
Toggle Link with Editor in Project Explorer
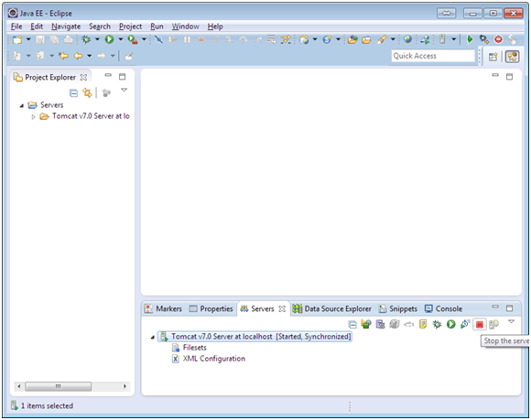87,92
